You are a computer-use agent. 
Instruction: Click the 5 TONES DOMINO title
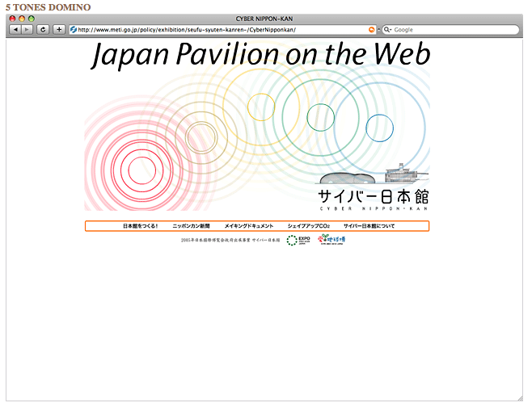point(49,7)
